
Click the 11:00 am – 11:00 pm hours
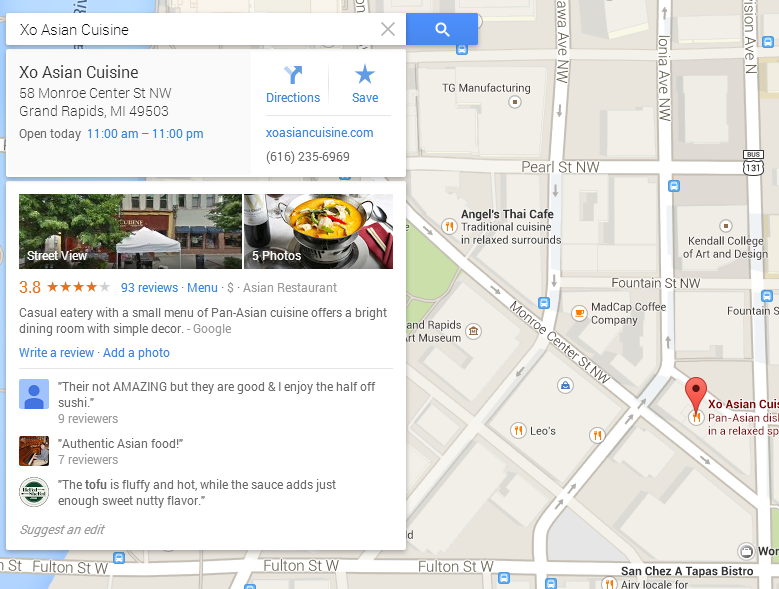click(x=145, y=134)
